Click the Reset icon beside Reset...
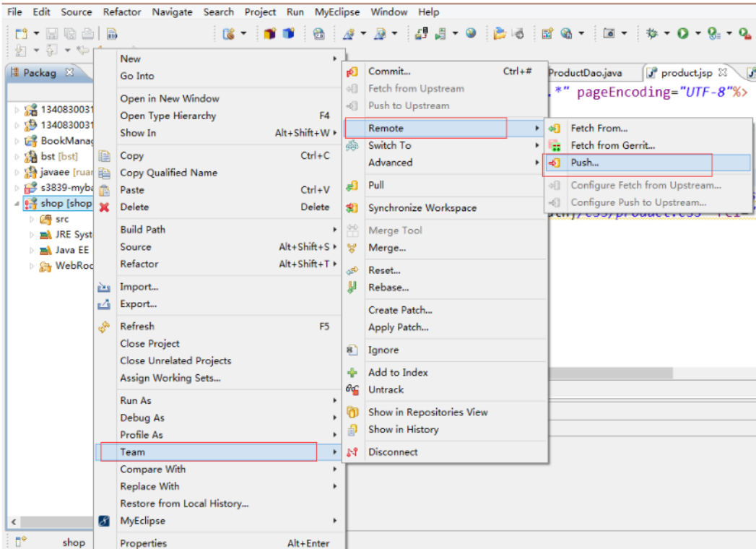Image resolution: width=756 pixels, height=549 pixels. pyautogui.click(x=352, y=271)
